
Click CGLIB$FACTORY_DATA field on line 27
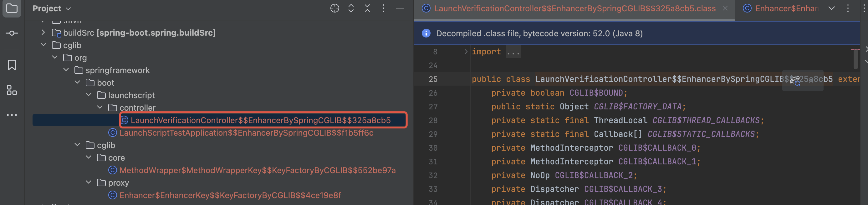[x=637, y=107]
